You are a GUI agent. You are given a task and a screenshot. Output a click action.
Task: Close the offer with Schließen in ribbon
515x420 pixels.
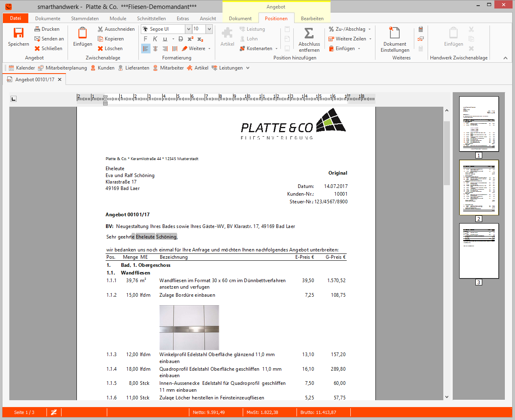click(48, 49)
